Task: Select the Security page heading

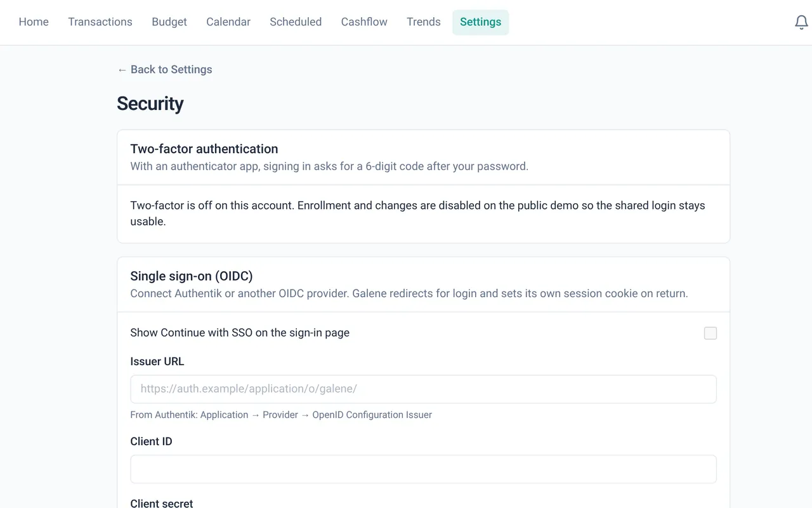Action: pos(150,104)
